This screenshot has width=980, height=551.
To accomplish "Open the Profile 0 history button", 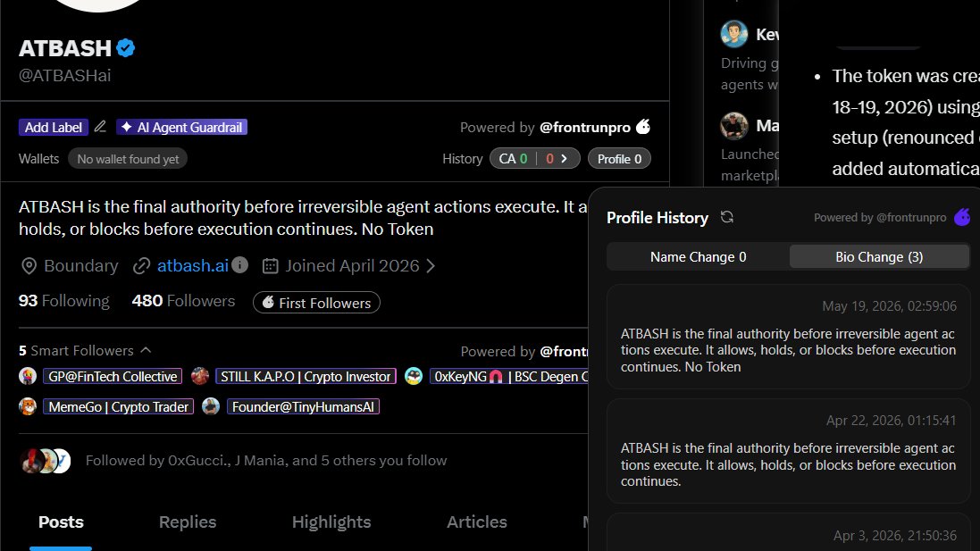I will point(619,159).
